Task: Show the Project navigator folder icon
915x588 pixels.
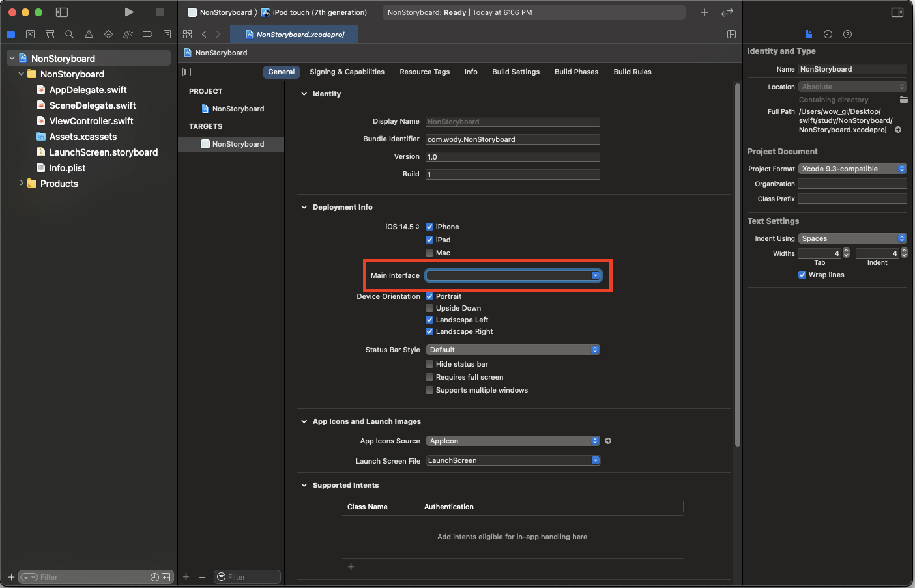Action: (10, 34)
